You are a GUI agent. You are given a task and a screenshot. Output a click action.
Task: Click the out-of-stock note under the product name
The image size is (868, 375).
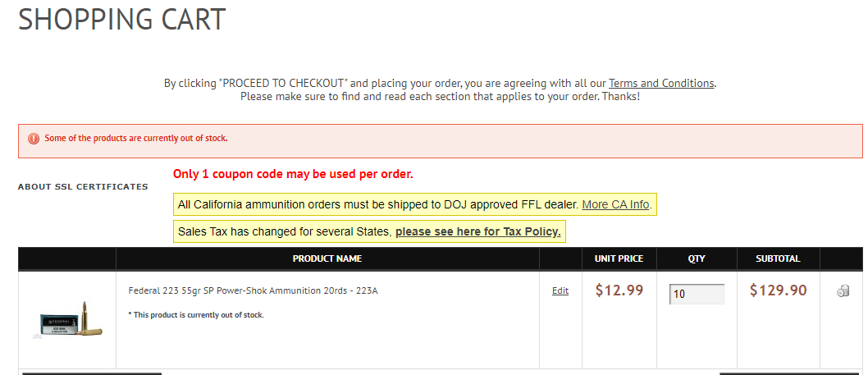coord(196,314)
